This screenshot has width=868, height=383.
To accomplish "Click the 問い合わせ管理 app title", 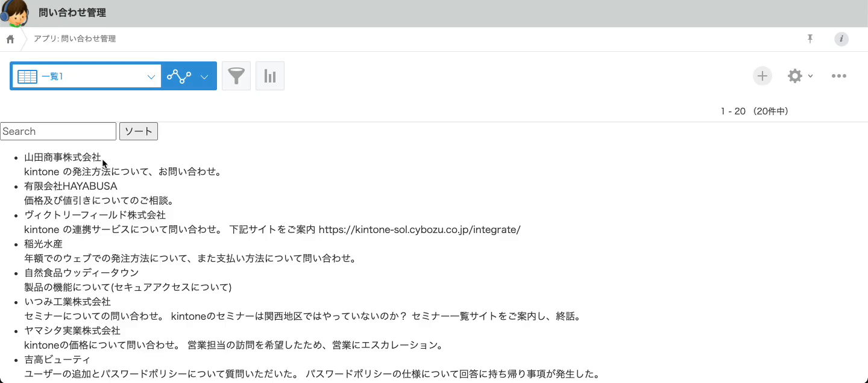I will pyautogui.click(x=72, y=13).
